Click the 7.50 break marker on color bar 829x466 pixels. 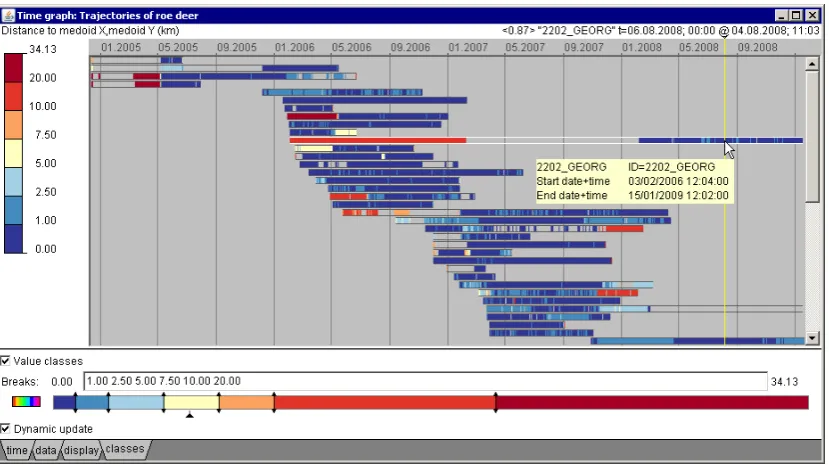click(x=219, y=403)
